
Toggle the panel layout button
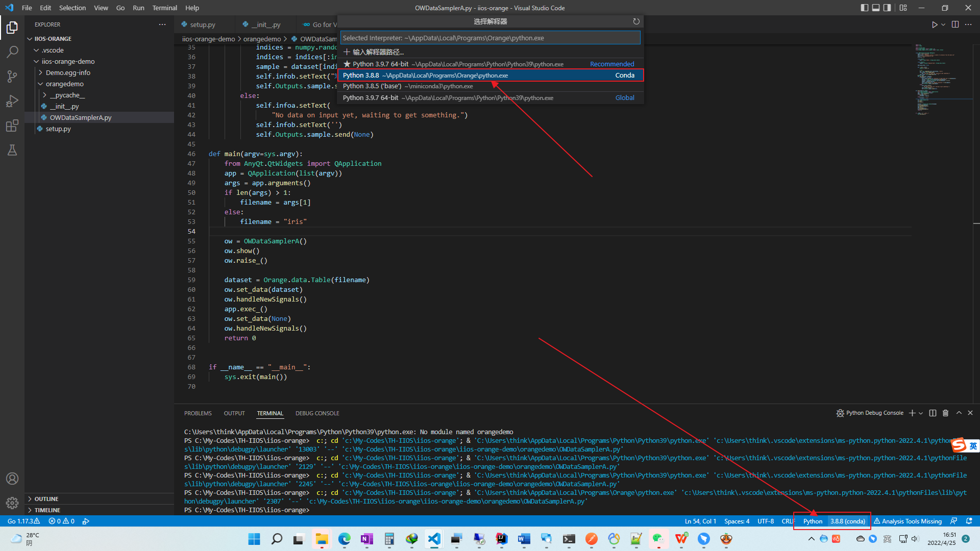click(x=876, y=8)
